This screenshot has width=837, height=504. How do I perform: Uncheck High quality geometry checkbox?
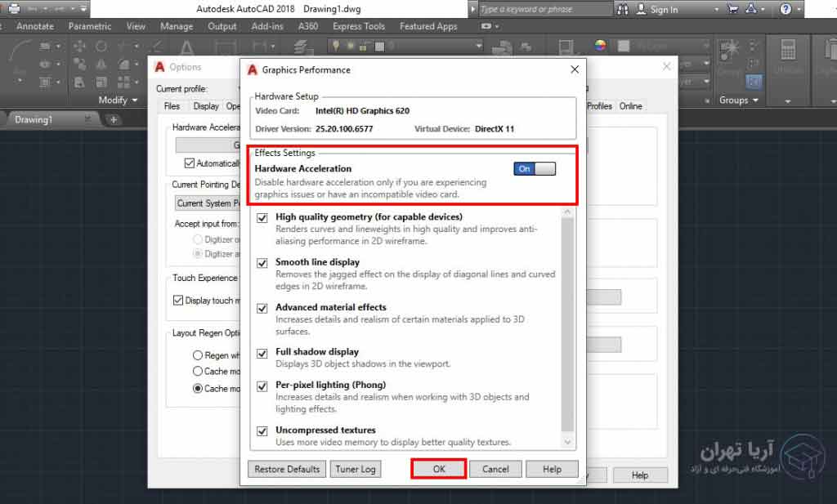pyautogui.click(x=262, y=217)
